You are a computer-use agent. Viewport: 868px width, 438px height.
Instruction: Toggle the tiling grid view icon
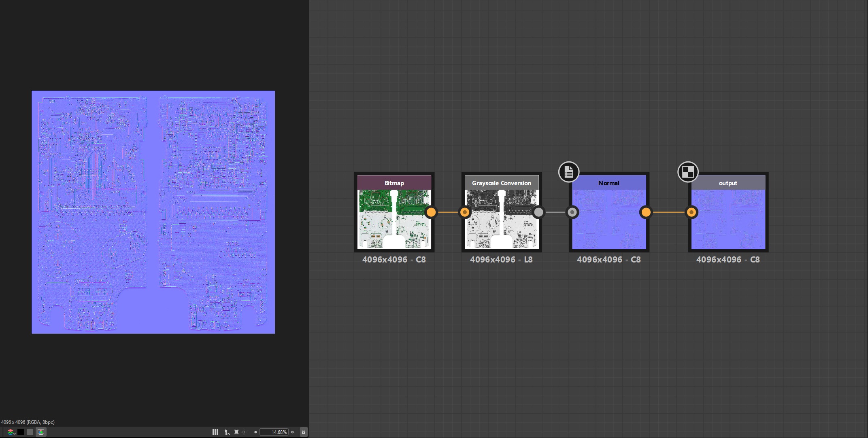click(x=215, y=432)
